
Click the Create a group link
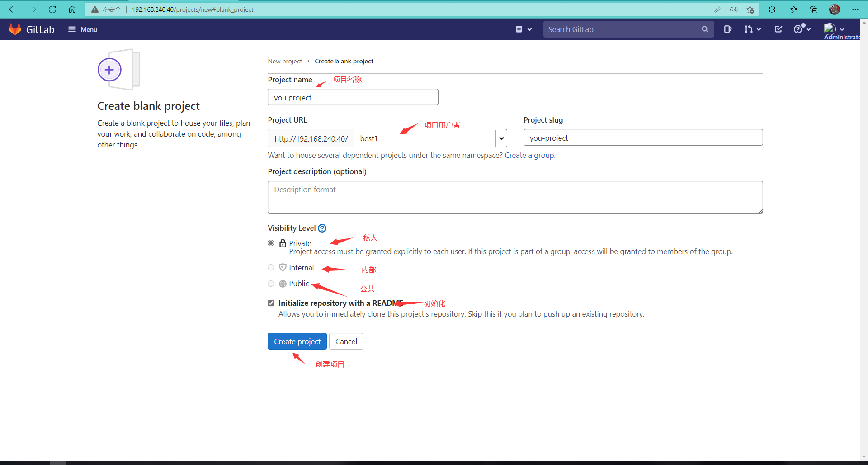[529, 155]
